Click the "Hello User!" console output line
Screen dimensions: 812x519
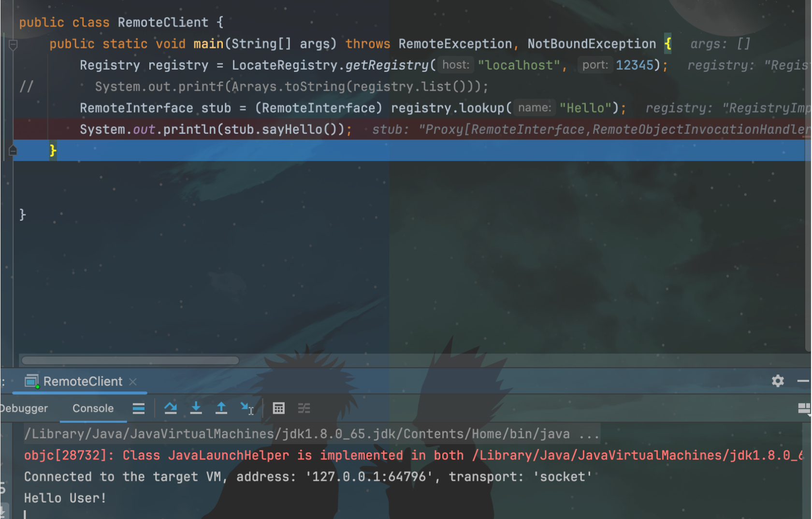coord(65,498)
